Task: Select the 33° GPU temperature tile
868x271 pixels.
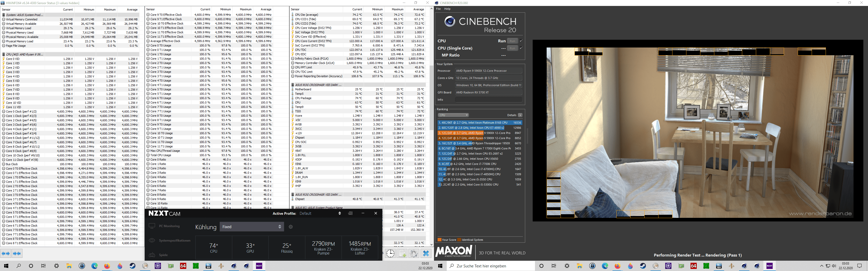Action: [250, 248]
